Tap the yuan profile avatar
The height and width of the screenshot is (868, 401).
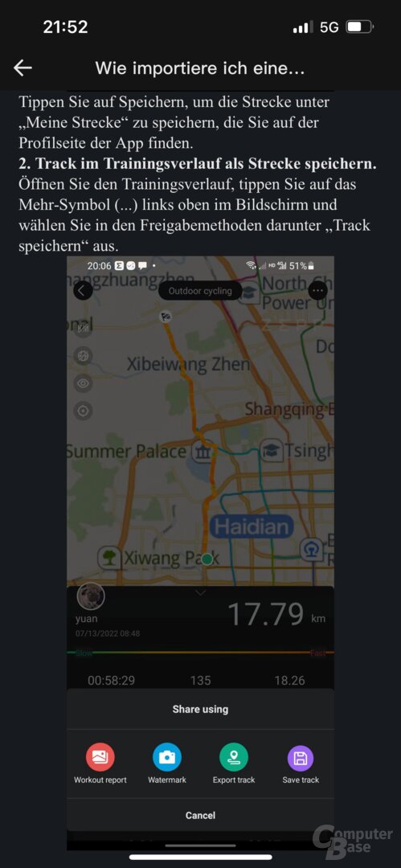coord(92,596)
